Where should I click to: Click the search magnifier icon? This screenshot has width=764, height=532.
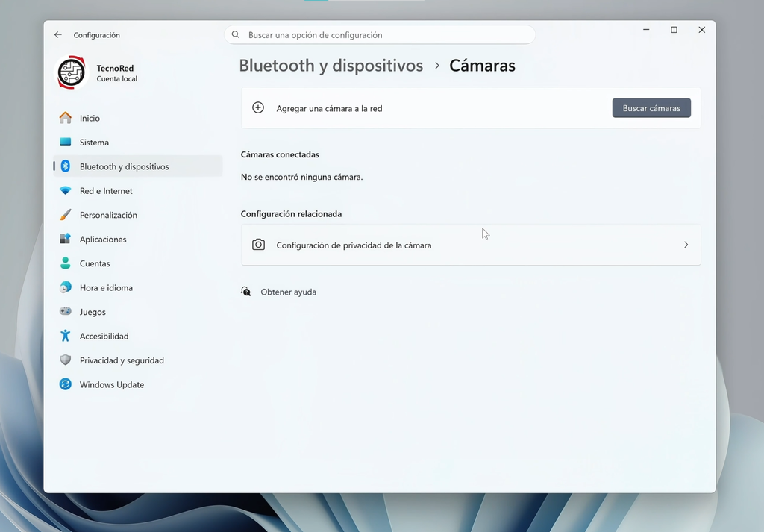tap(236, 34)
